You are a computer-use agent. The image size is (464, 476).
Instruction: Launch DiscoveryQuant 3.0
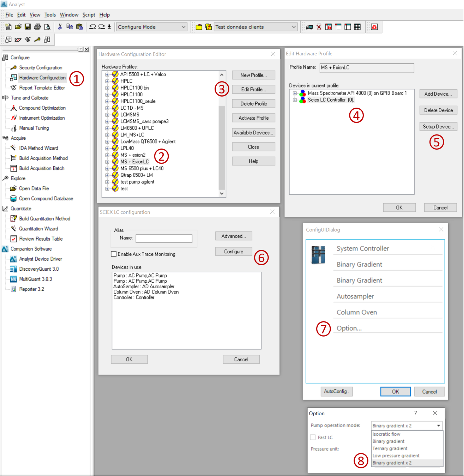(x=39, y=269)
